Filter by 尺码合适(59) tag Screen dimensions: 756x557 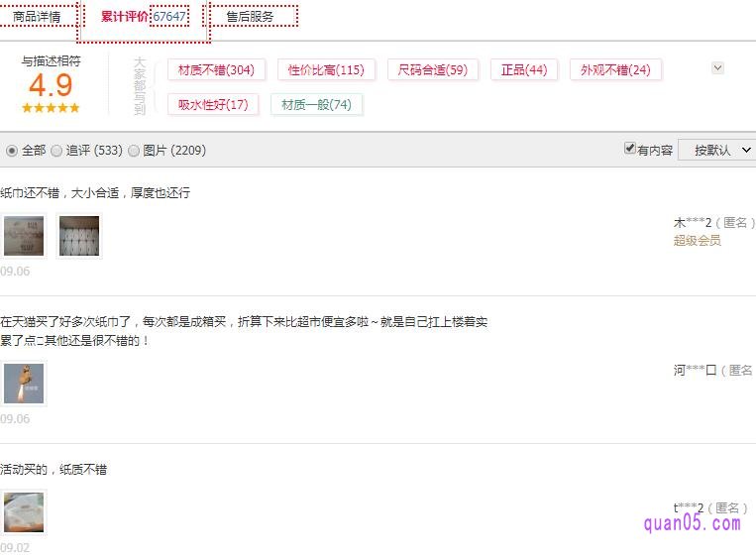pyautogui.click(x=432, y=70)
